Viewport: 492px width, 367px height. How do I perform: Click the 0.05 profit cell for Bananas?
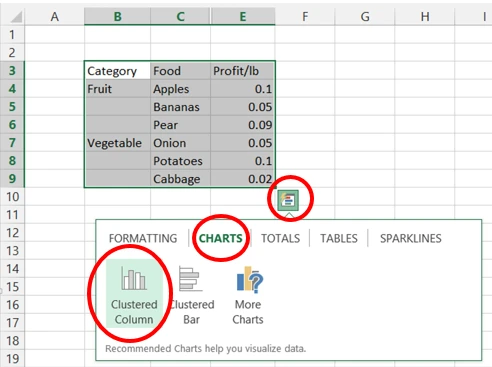pyautogui.click(x=243, y=107)
